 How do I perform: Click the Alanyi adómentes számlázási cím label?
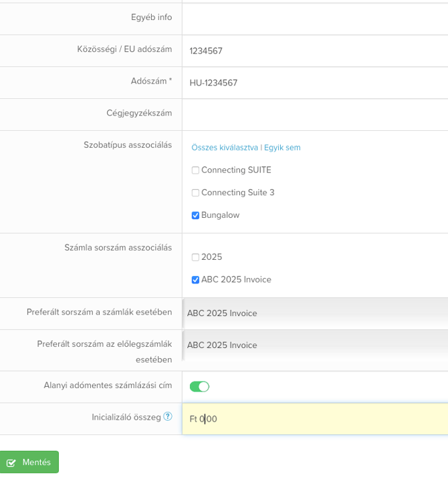(108, 385)
